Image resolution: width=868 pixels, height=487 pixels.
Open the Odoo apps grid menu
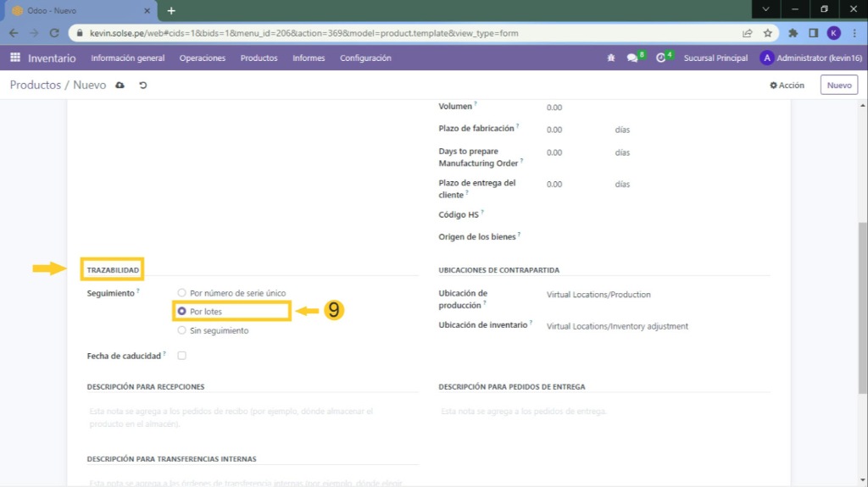(x=15, y=58)
